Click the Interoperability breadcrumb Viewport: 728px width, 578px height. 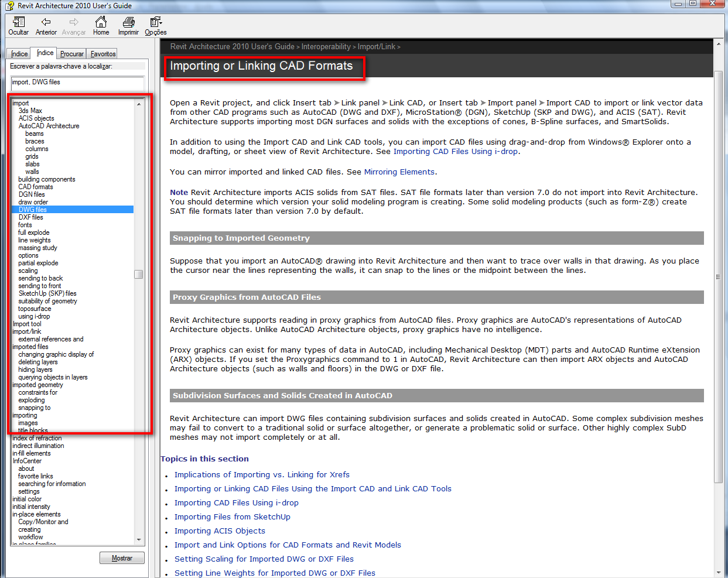(326, 46)
